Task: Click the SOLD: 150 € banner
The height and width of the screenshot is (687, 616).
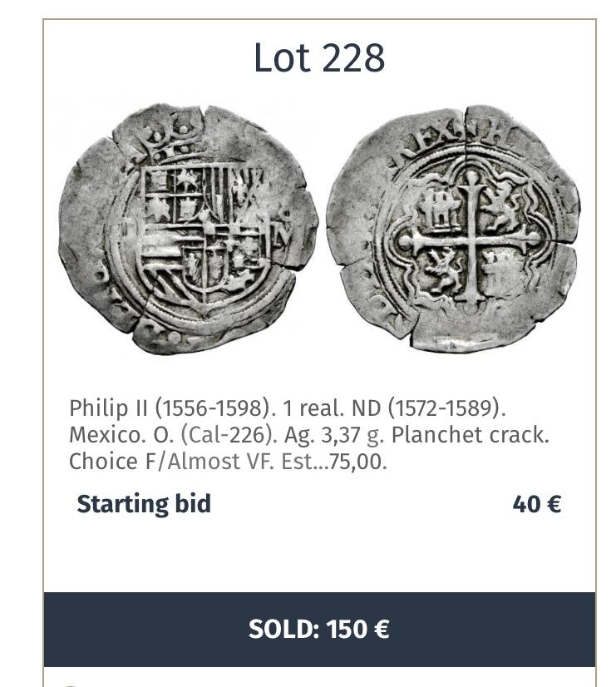Action: 319,629
